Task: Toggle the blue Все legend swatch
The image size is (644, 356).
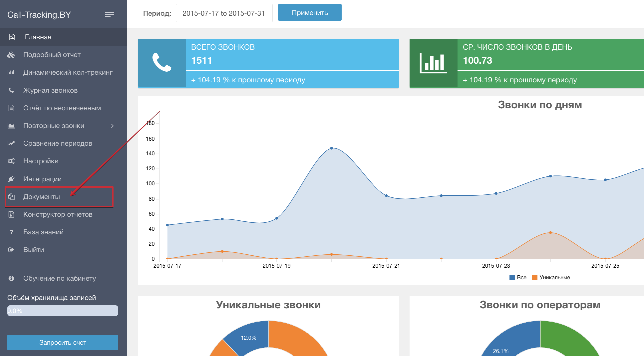Action: tap(512, 277)
